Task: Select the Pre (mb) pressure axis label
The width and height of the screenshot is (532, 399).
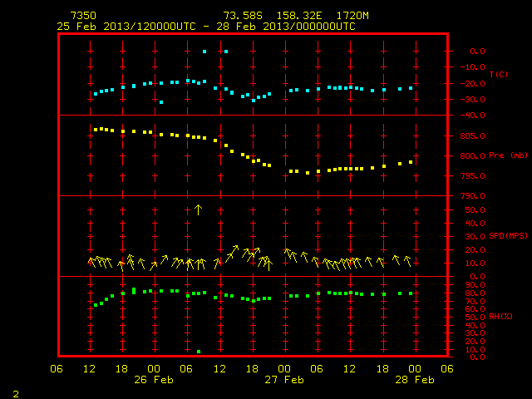Action: (508, 155)
